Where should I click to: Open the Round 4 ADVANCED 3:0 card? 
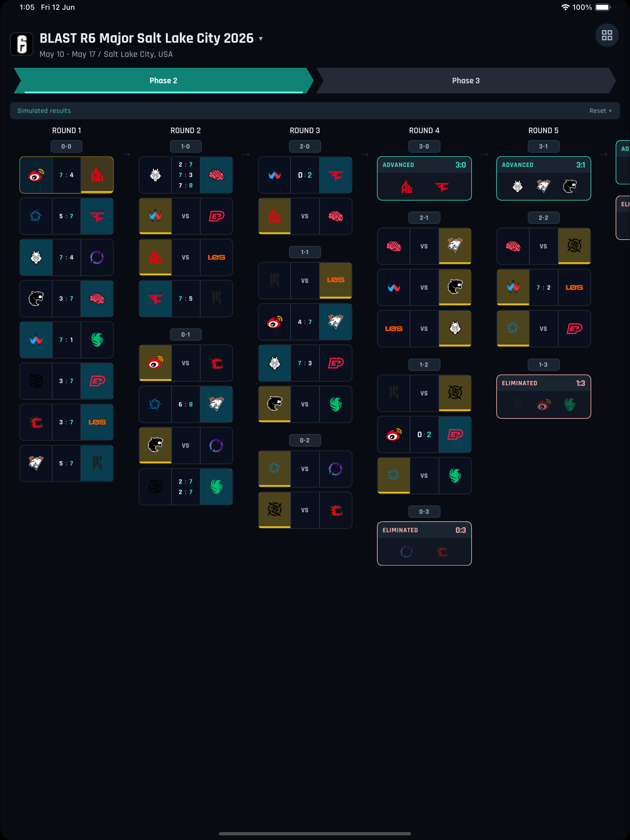[424, 179]
